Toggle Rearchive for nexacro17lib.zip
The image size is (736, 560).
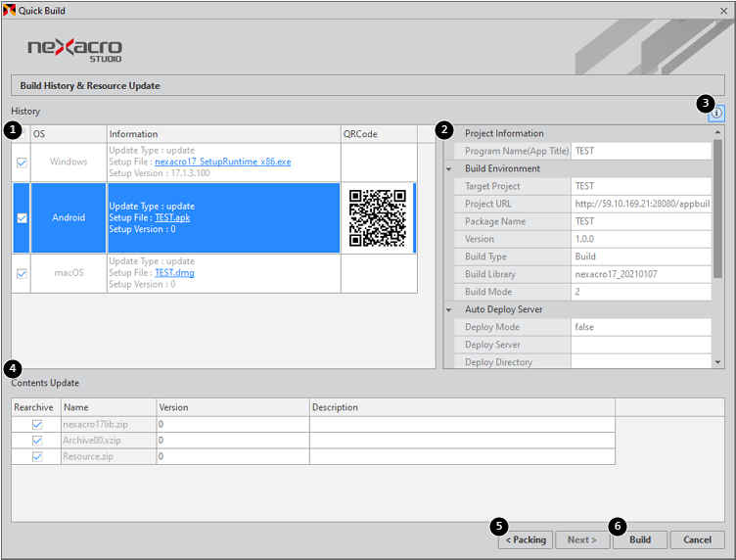37,425
